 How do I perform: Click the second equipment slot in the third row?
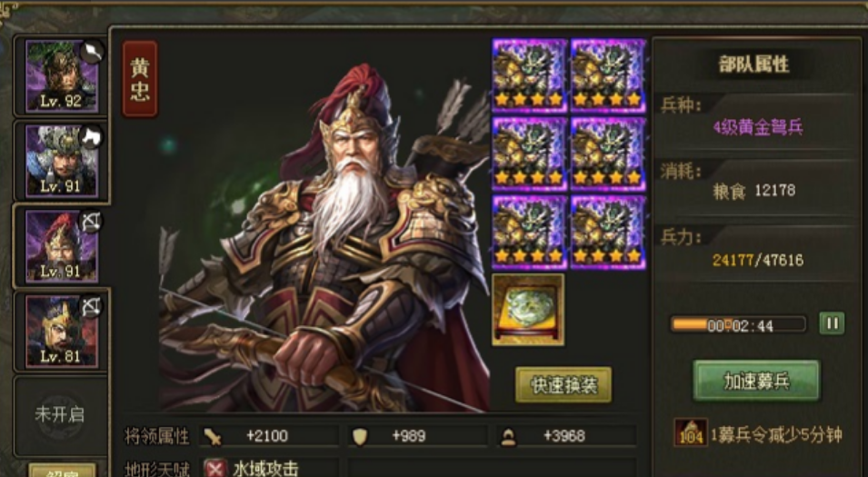[608, 232]
